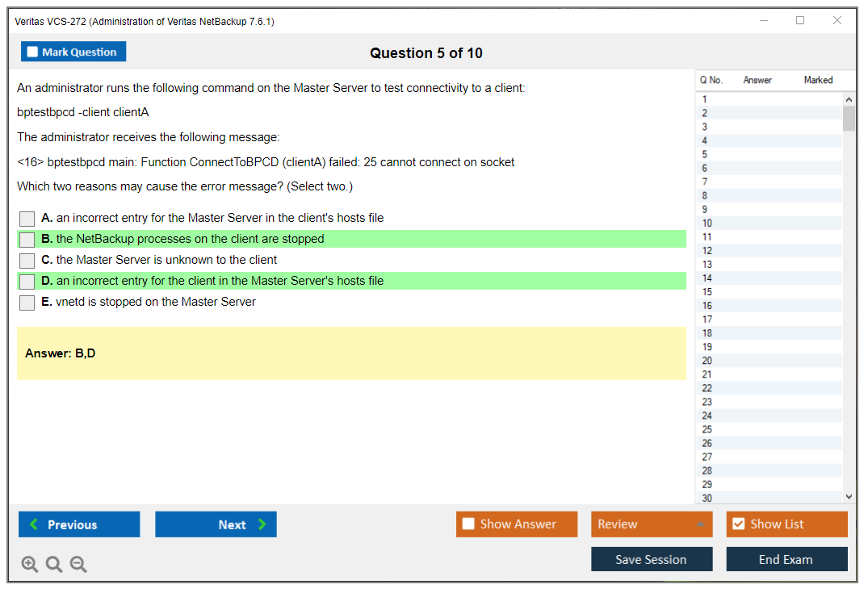
Task: Select question 20 row in list
Action: (x=707, y=361)
